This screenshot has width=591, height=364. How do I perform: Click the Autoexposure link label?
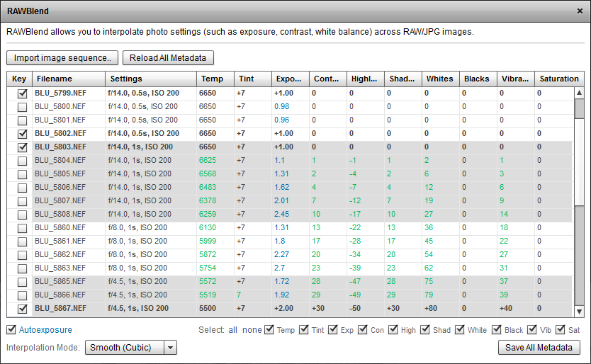point(45,330)
